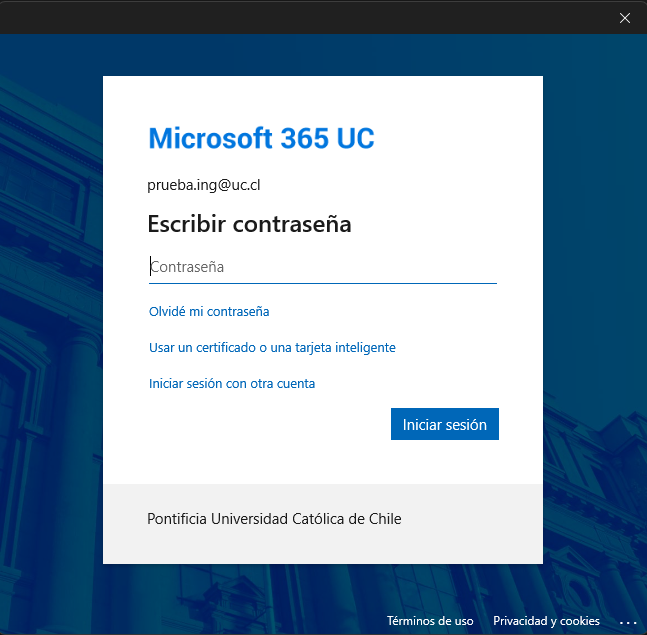Open Términos de uso link
The height and width of the screenshot is (635, 647).
430,621
